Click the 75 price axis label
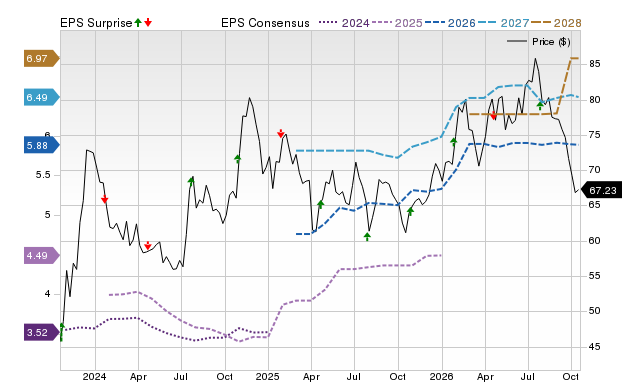The height and width of the screenshot is (382, 640). 594,135
